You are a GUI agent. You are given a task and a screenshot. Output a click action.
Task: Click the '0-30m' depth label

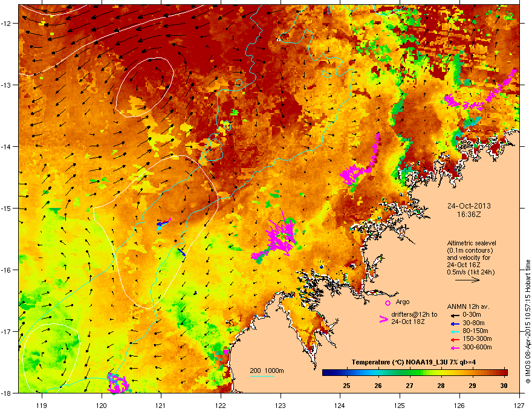coord(472,315)
